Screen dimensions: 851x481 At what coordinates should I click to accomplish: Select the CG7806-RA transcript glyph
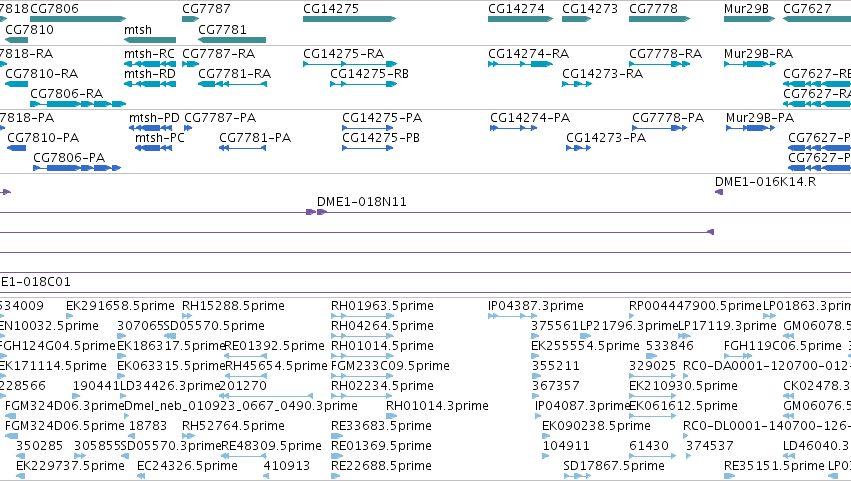[x=78, y=104]
